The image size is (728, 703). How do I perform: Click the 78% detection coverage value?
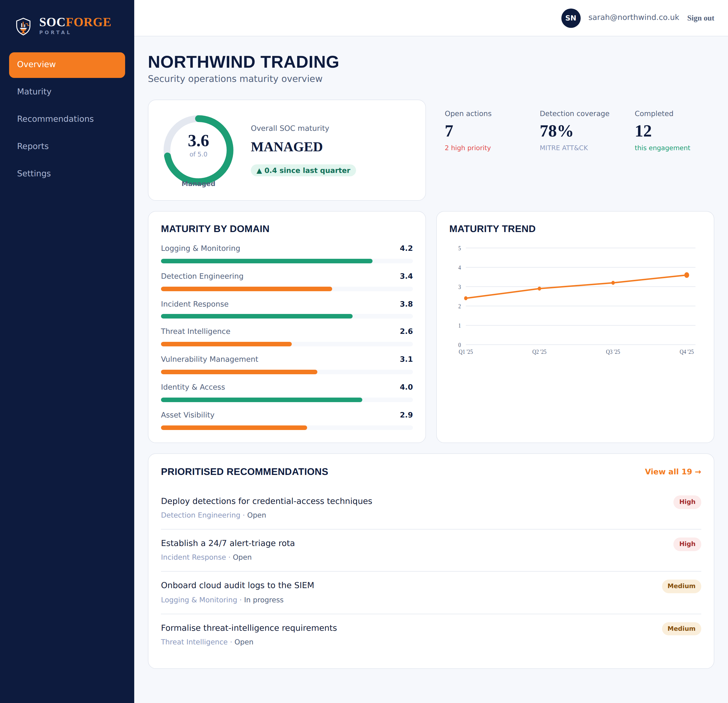556,131
